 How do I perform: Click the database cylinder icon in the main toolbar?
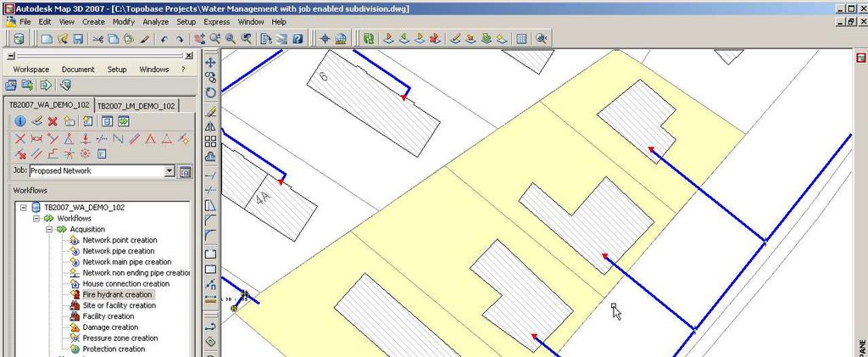click(19, 39)
